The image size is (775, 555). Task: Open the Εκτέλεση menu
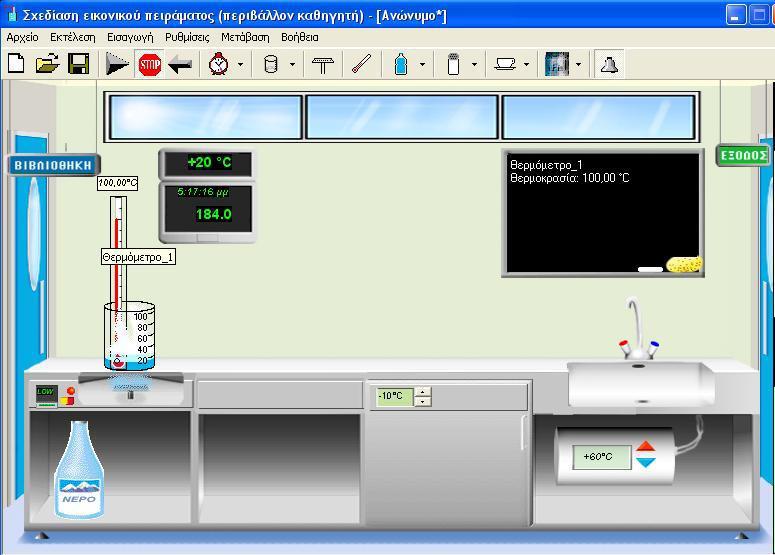pos(73,37)
